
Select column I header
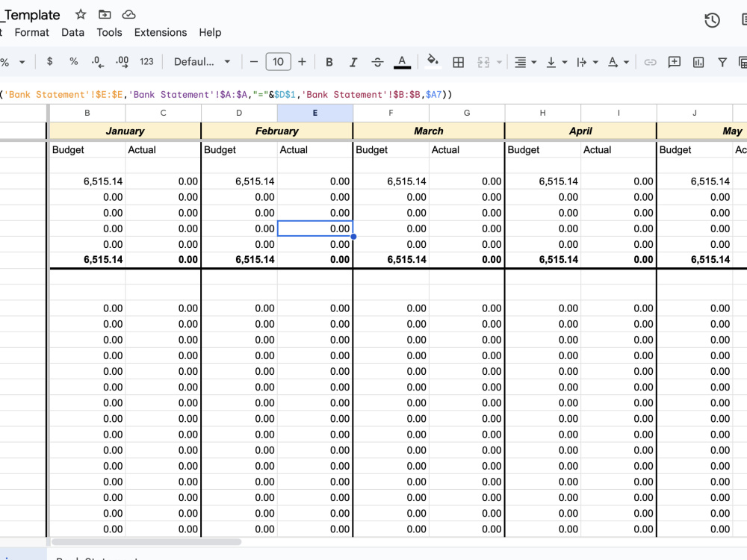(x=619, y=113)
